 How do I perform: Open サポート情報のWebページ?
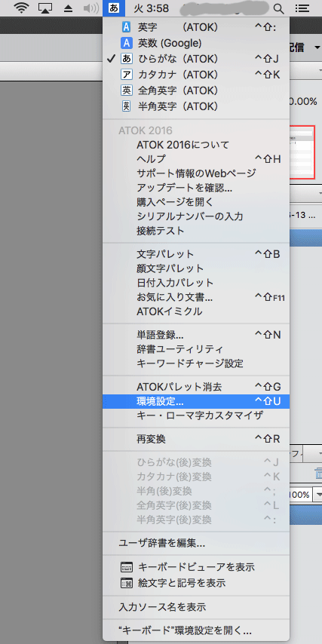point(196,173)
